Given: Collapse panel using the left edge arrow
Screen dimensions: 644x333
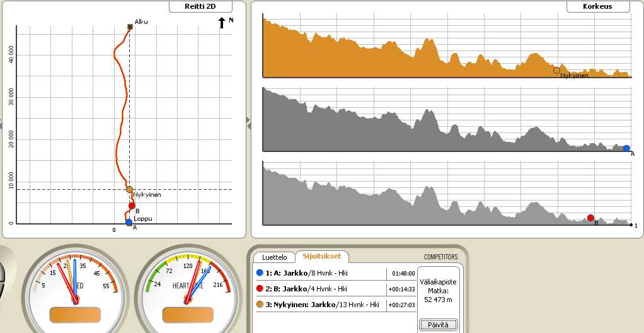Looking at the screenshot, I should (2, 126).
